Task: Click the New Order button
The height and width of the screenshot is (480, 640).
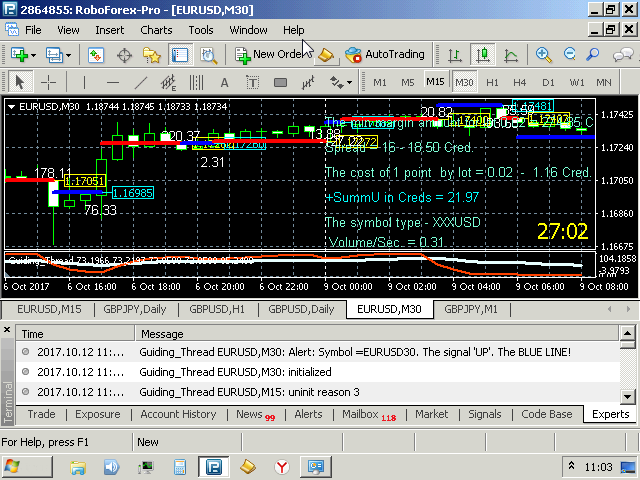Action: pyautogui.click(x=269, y=55)
